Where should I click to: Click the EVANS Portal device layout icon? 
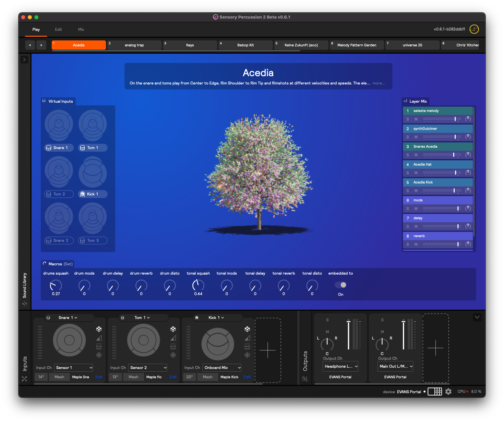click(x=434, y=392)
